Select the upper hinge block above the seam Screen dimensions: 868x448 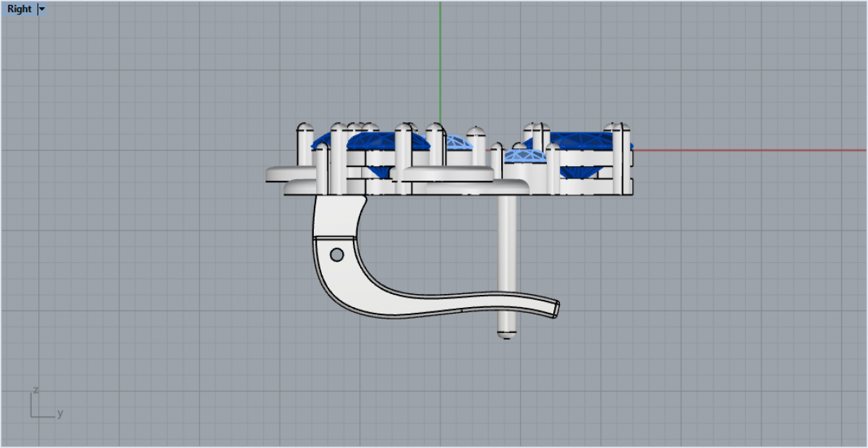(x=336, y=215)
